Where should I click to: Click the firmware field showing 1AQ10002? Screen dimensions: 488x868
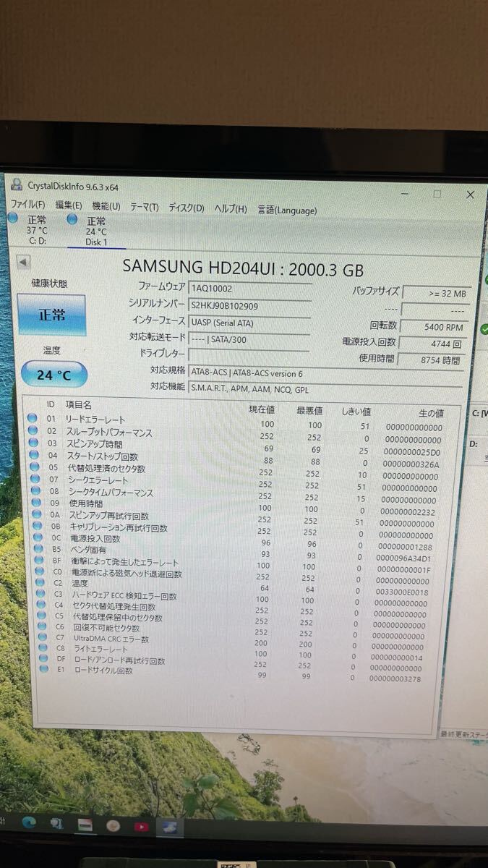pos(250,288)
